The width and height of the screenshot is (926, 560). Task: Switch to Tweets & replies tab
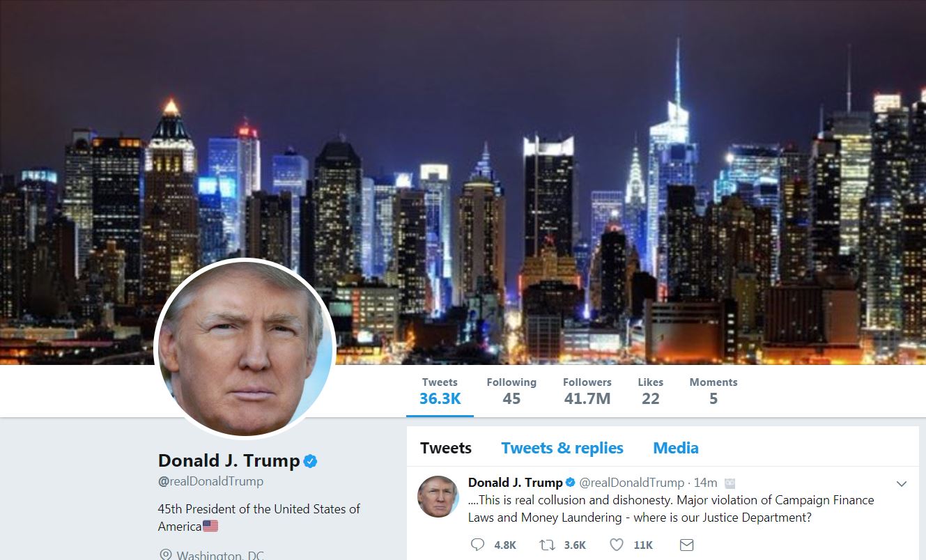click(x=562, y=448)
